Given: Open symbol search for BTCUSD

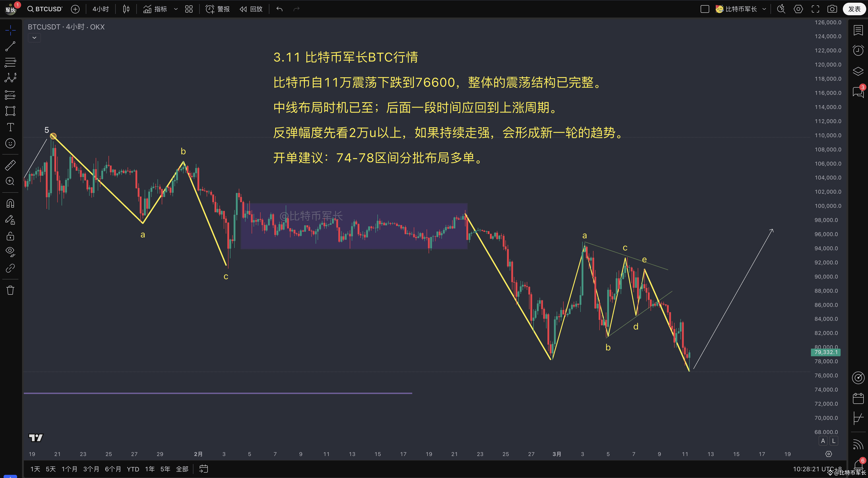Looking at the screenshot, I should [44, 9].
